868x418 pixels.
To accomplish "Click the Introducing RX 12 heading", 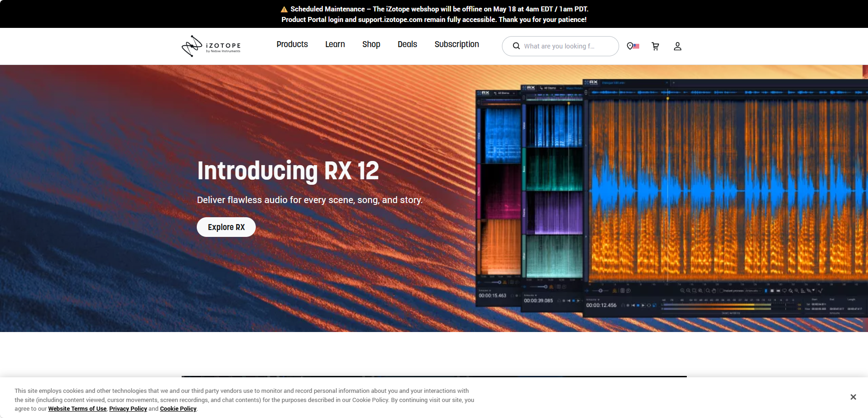I will pyautogui.click(x=288, y=171).
